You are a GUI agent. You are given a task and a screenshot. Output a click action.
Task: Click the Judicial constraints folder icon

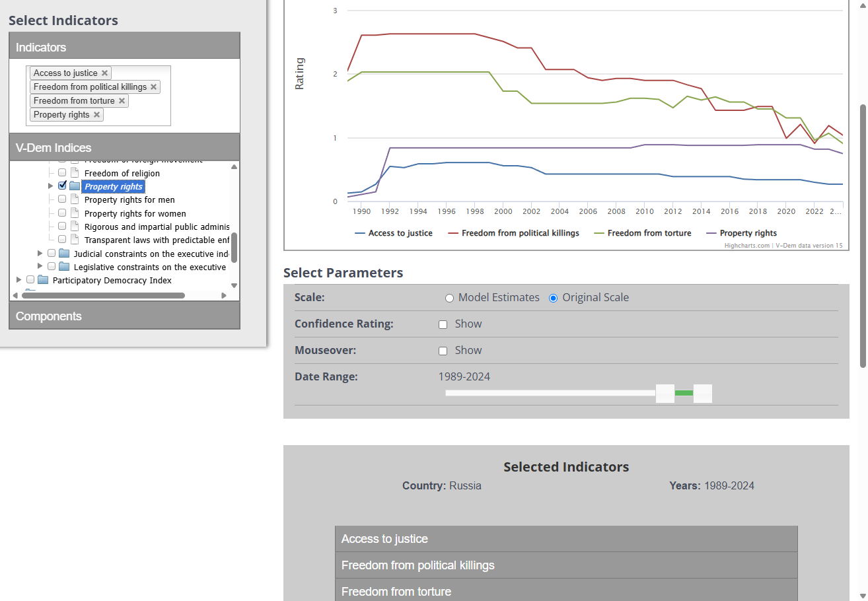pyautogui.click(x=64, y=254)
